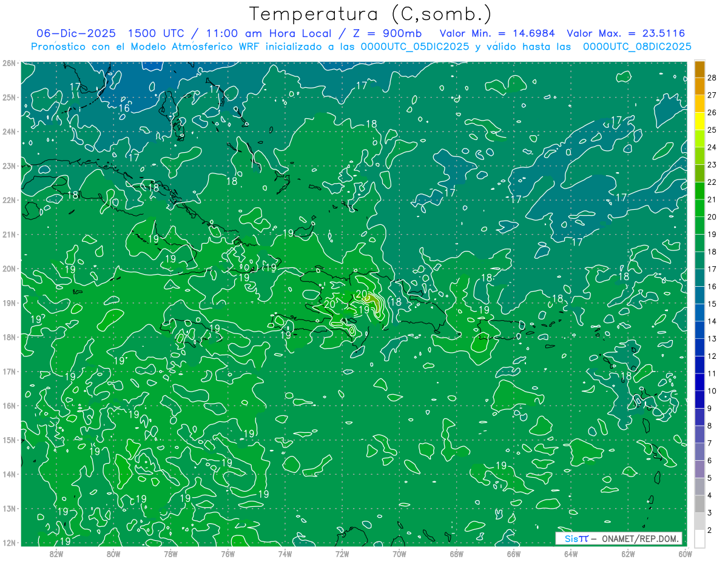Click the validity stamp '0000UTC_08DIC2025'
Viewport: 728px width, 562px height.
[636, 47]
